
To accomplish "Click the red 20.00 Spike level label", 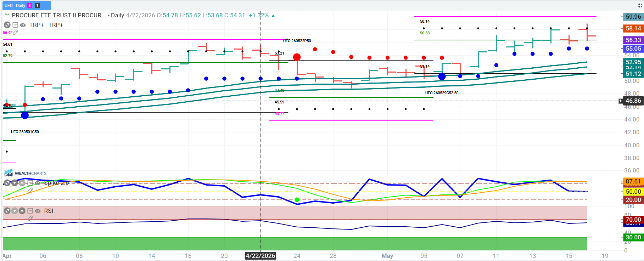I will (633, 200).
